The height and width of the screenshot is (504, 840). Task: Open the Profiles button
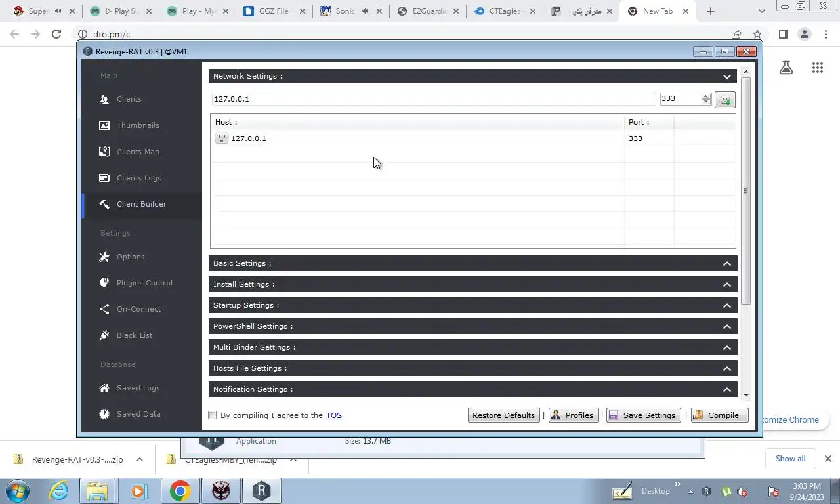point(573,415)
